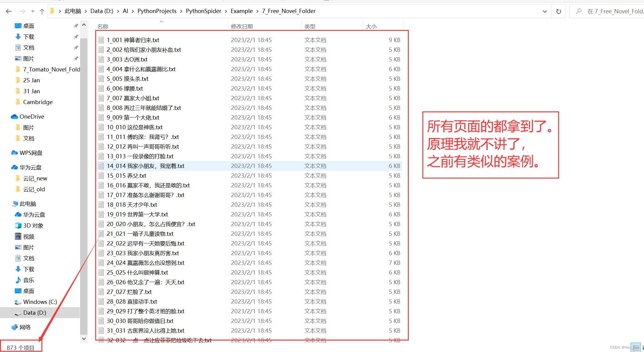Click the sidebar scrollbar down arrow
This screenshot has width=644, height=352.
click(84, 339)
